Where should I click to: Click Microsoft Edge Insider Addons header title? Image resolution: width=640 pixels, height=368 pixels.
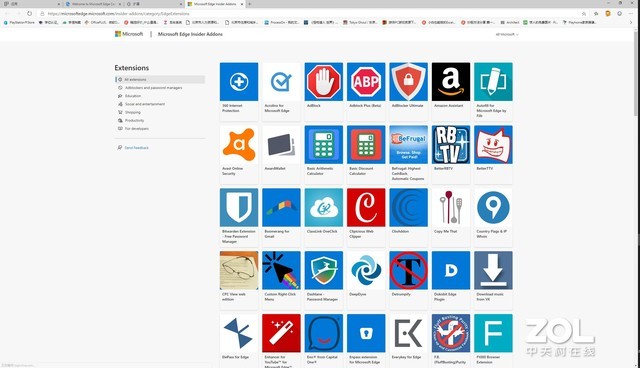click(x=190, y=34)
